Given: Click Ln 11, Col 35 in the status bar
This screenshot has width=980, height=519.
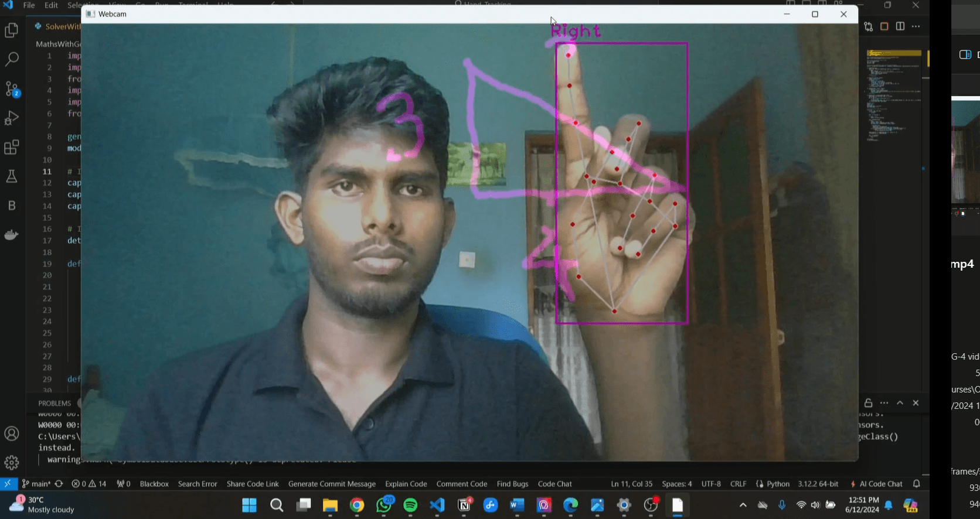Looking at the screenshot, I should tap(631, 484).
